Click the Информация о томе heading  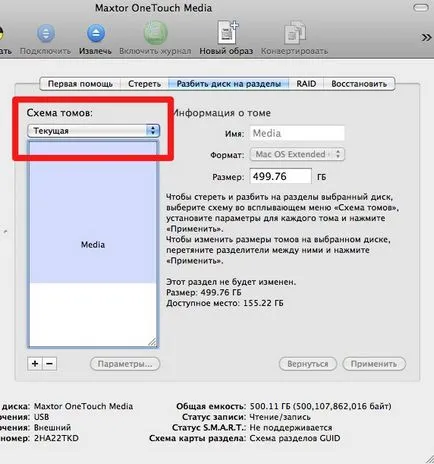(x=222, y=113)
